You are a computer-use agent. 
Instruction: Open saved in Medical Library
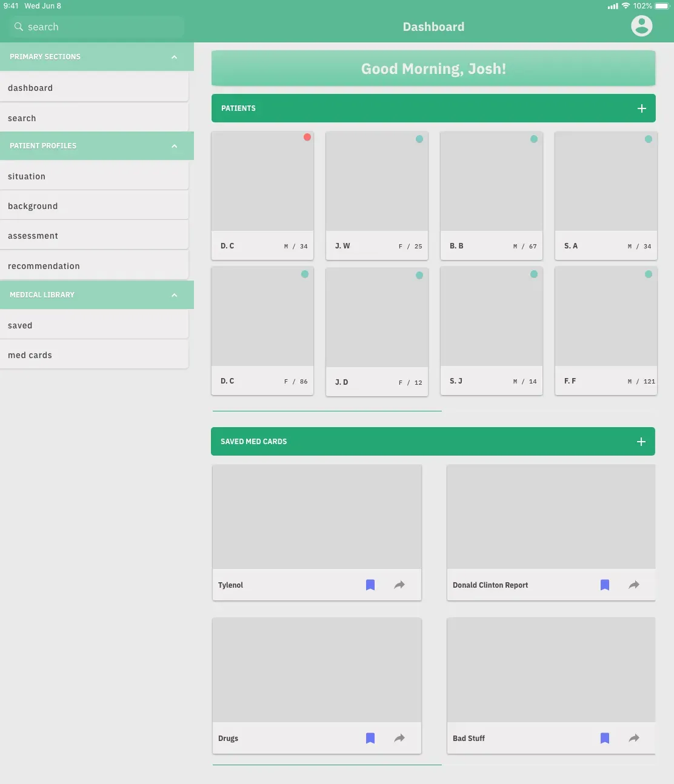point(94,325)
